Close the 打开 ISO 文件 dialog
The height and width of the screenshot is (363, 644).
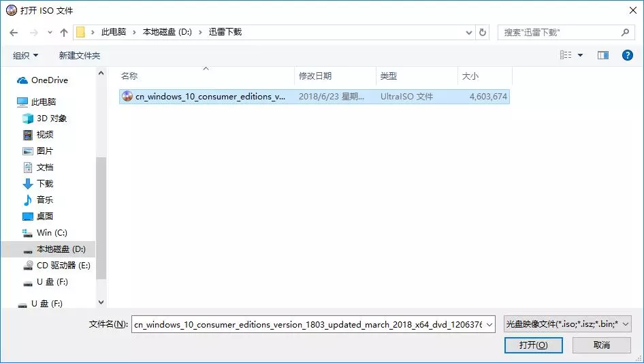coord(633,10)
